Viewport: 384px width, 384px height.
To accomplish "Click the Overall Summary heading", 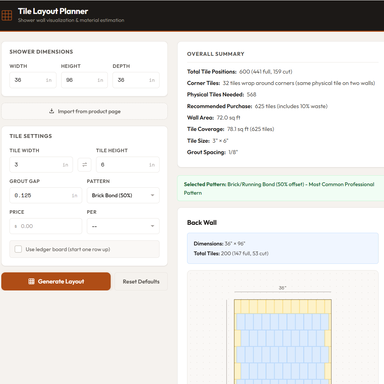I will (216, 54).
